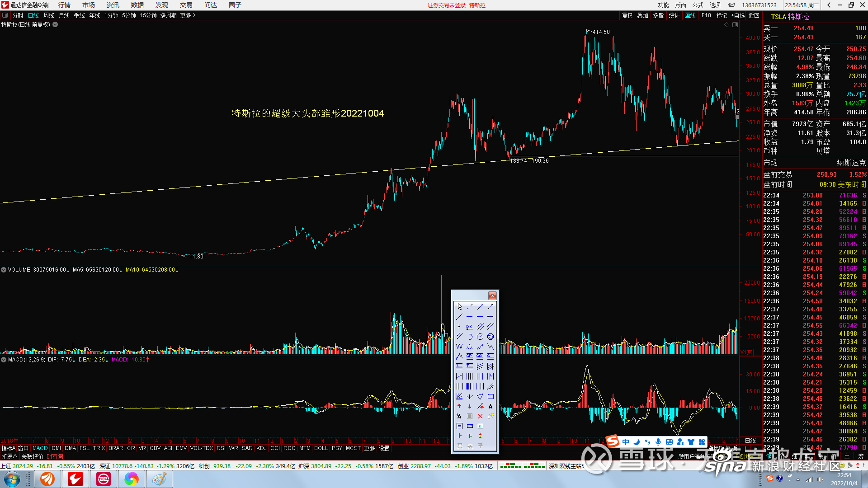Collapse the 扩展∧ panel
Image resolution: width=868 pixels, height=488 pixels.
tap(9, 456)
